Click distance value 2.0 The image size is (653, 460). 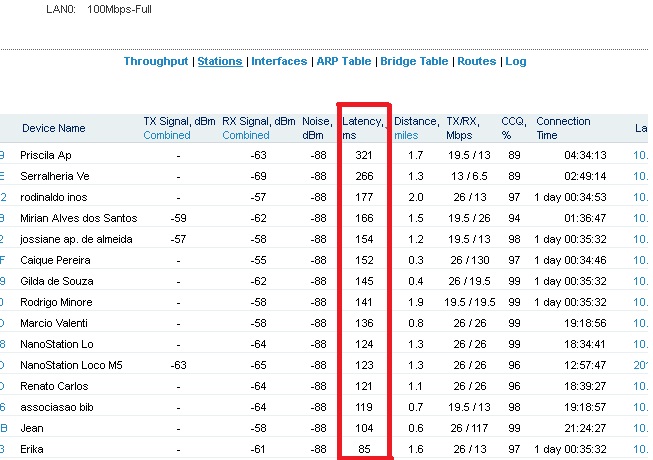(416, 197)
